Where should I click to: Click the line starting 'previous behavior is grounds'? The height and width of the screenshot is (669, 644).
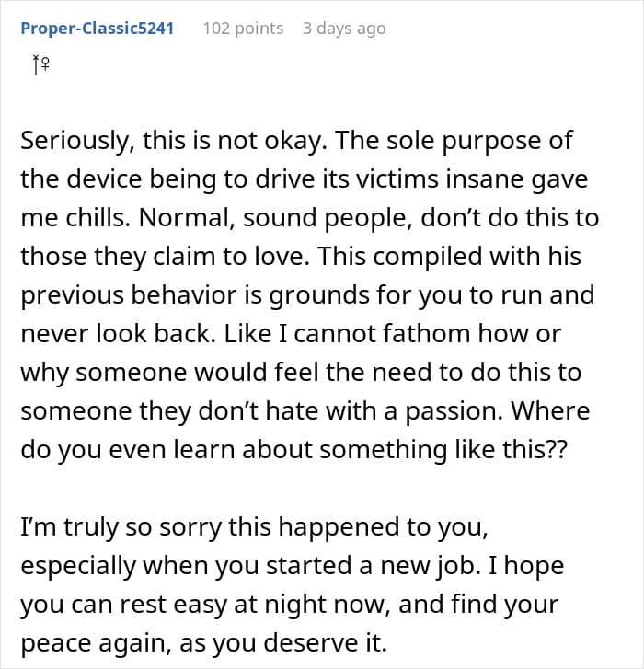click(x=307, y=295)
